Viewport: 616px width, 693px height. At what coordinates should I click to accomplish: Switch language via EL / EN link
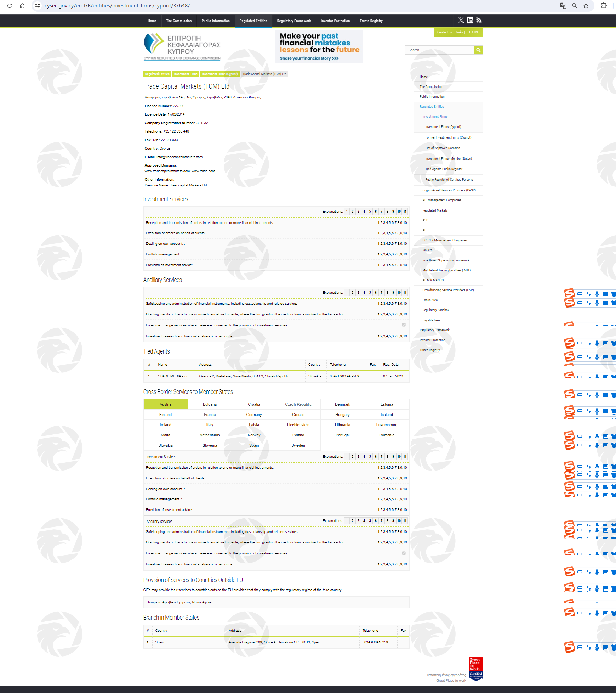473,32
